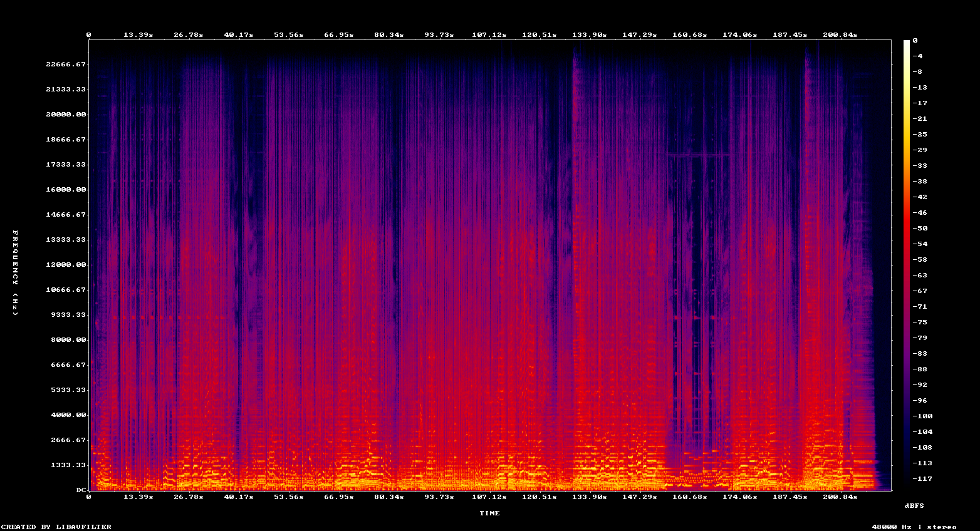980x531 pixels.
Task: Click the 1333.33 frequency label
Action: (68, 465)
